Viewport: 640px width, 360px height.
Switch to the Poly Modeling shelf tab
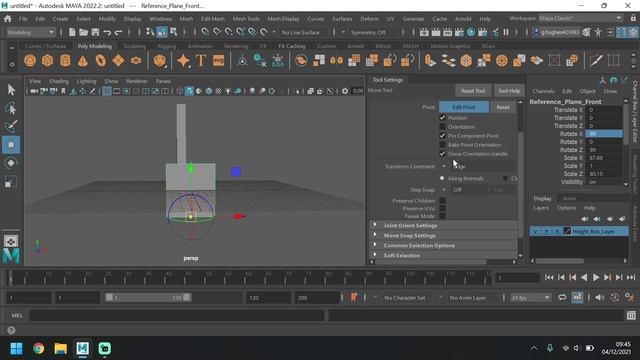94,46
